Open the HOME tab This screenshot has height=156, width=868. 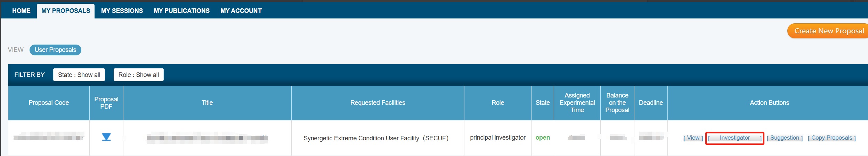(21, 11)
